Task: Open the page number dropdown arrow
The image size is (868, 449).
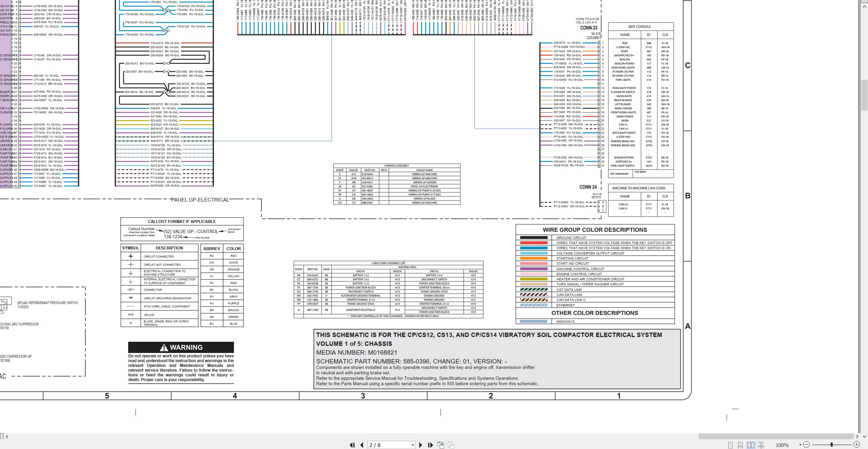Action: (413, 445)
